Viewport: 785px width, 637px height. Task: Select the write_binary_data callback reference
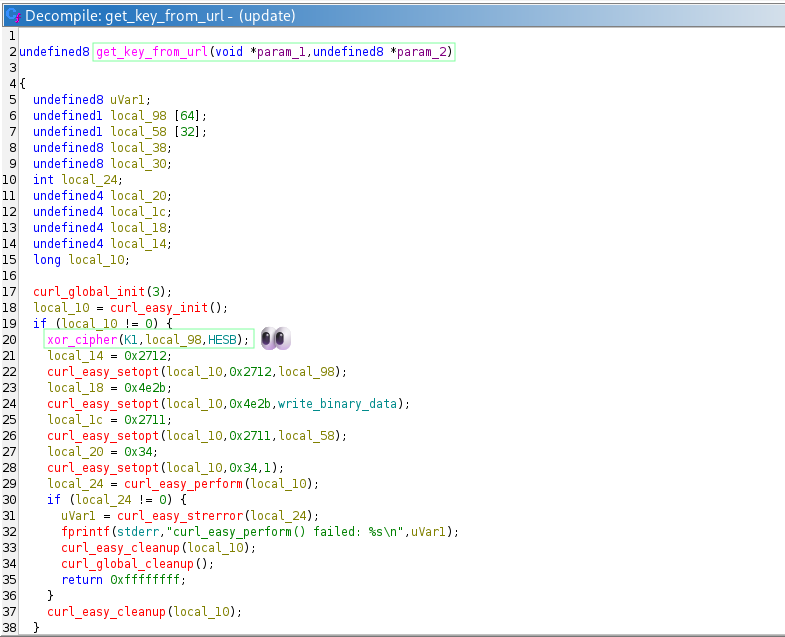point(337,404)
